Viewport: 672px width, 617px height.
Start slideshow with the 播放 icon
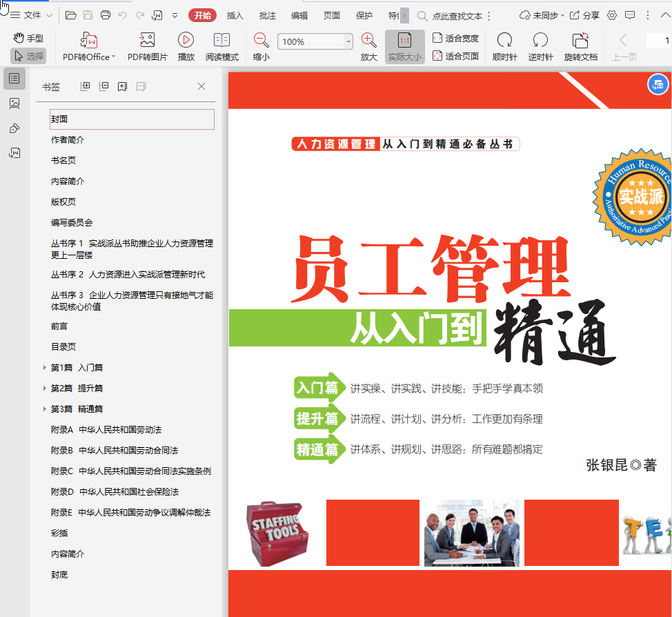point(186,47)
